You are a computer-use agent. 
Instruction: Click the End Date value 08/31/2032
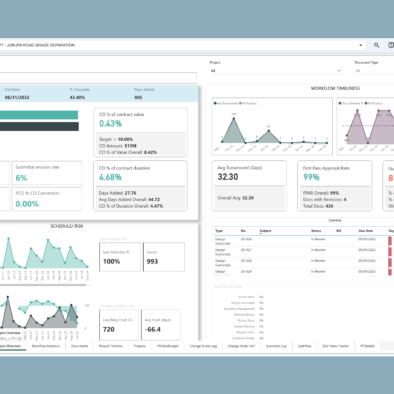(x=17, y=97)
